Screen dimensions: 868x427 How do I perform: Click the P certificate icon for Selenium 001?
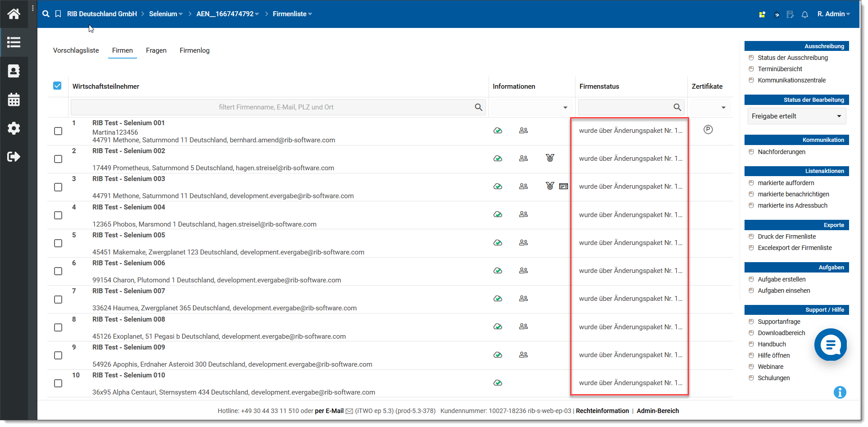pyautogui.click(x=708, y=130)
